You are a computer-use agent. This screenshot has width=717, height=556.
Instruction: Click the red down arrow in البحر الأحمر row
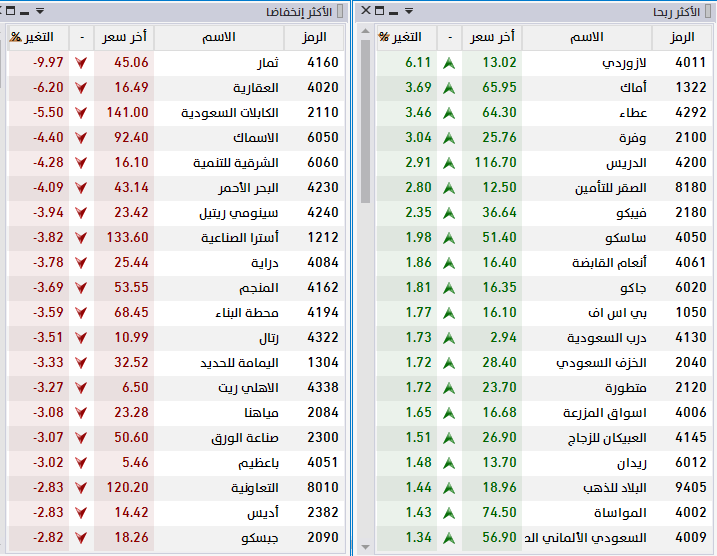coord(81,188)
